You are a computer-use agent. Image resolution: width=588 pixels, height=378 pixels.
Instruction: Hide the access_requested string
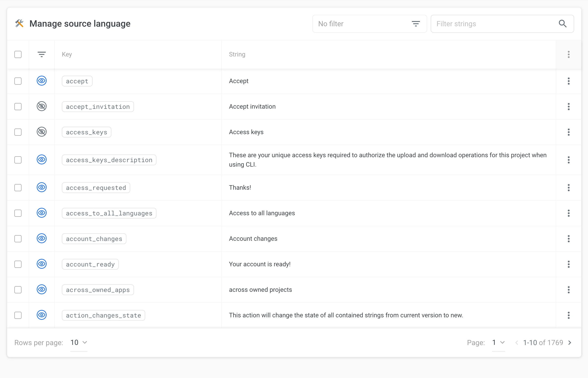click(41, 187)
